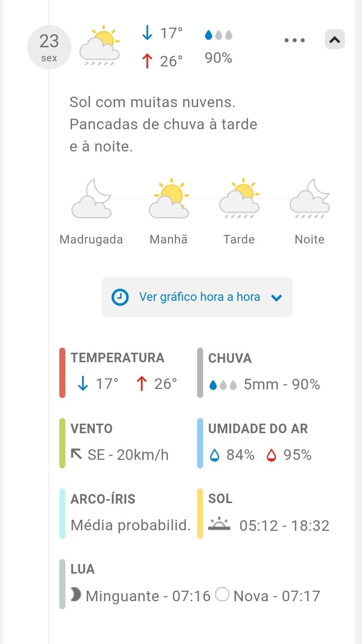Click the waning moon Minguante icon

click(76, 595)
